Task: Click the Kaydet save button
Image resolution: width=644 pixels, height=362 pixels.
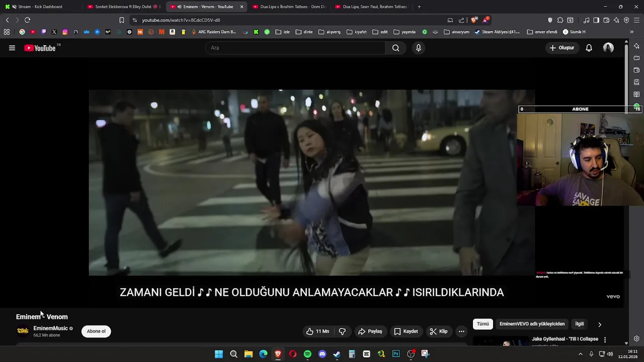Action: (406, 331)
